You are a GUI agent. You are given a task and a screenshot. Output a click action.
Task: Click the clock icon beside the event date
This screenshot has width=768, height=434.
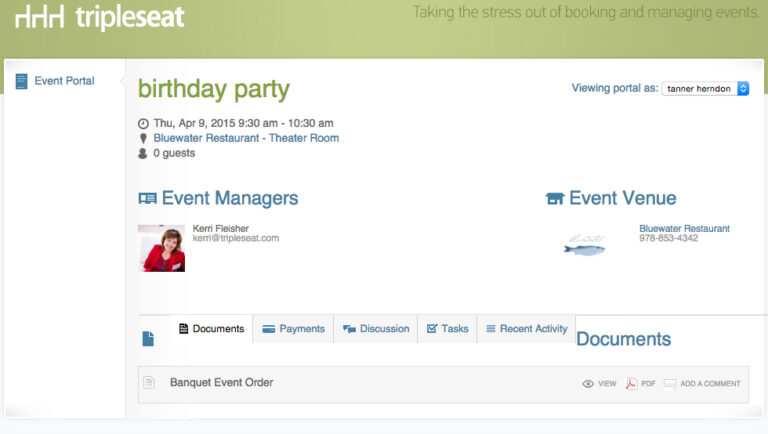pyautogui.click(x=143, y=123)
